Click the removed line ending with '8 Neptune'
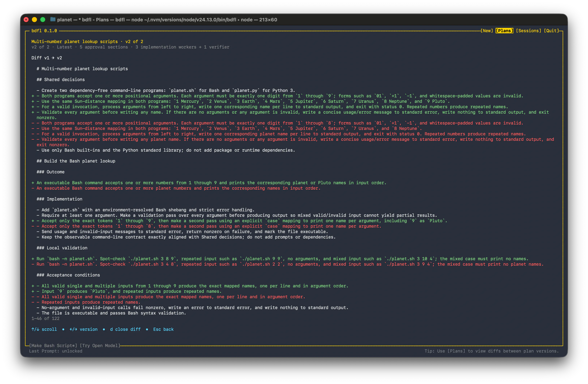Screen dimensions: 588x384 227,128
